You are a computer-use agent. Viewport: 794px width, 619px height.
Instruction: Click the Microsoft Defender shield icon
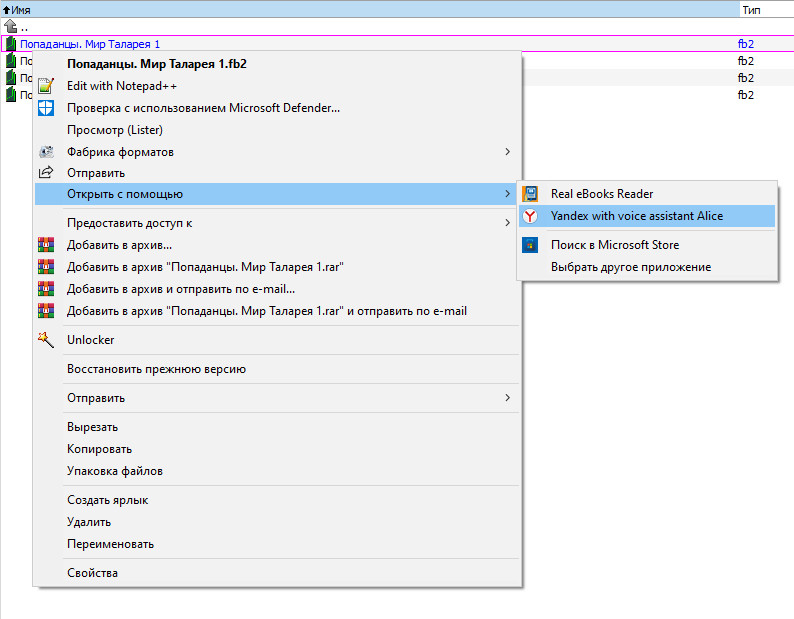46,108
